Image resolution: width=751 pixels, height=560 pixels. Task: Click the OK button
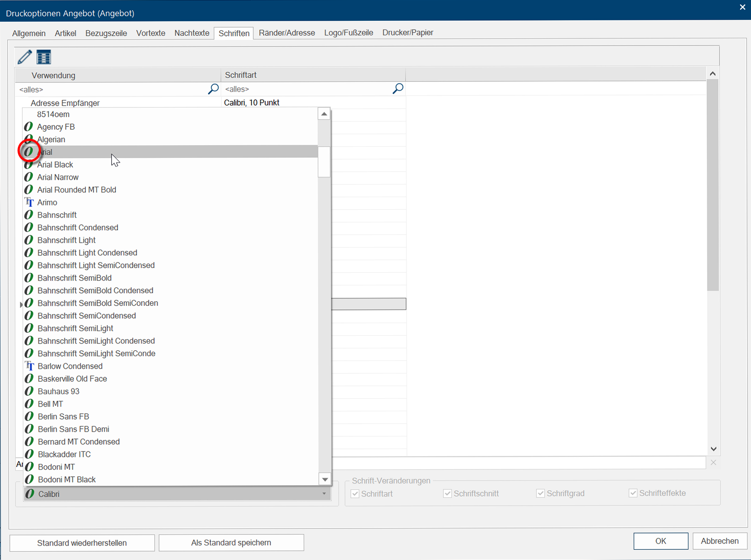[x=661, y=541]
